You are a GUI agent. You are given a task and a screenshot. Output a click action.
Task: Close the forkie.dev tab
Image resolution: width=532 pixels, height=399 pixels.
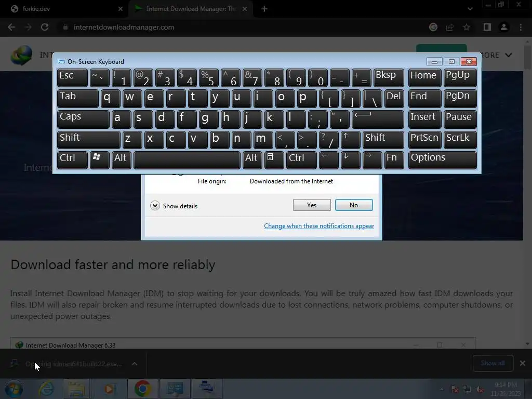click(121, 9)
